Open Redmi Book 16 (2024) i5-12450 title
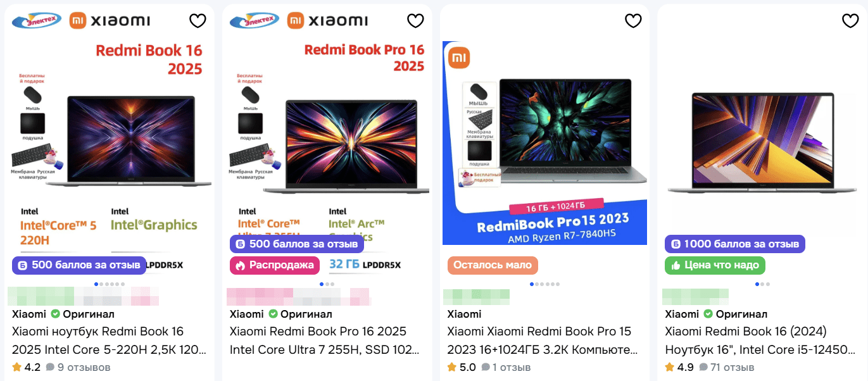This screenshot has height=381, width=868. click(760, 340)
